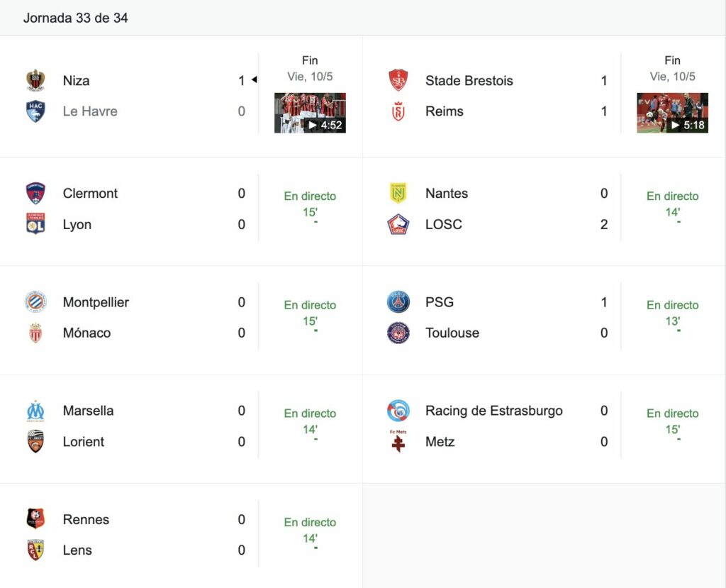Screen dimensions: 726x588
Task: Click the PSG club crest
Action: (398, 301)
